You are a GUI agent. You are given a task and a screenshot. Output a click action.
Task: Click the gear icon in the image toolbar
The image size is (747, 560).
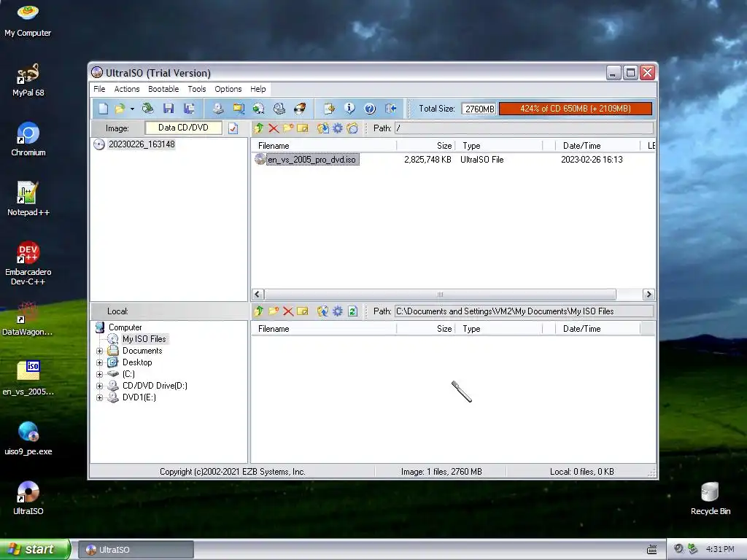[x=338, y=128]
